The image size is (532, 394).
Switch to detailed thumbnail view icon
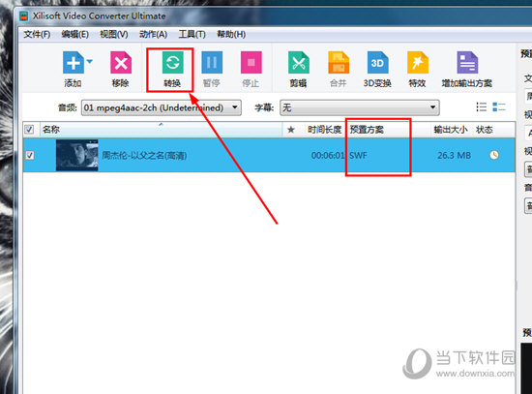click(x=499, y=107)
